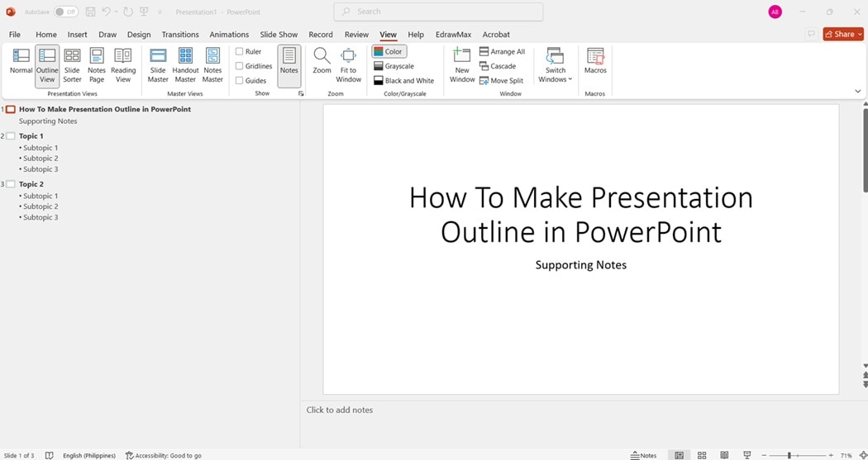Click Fit to Window

[348, 66]
